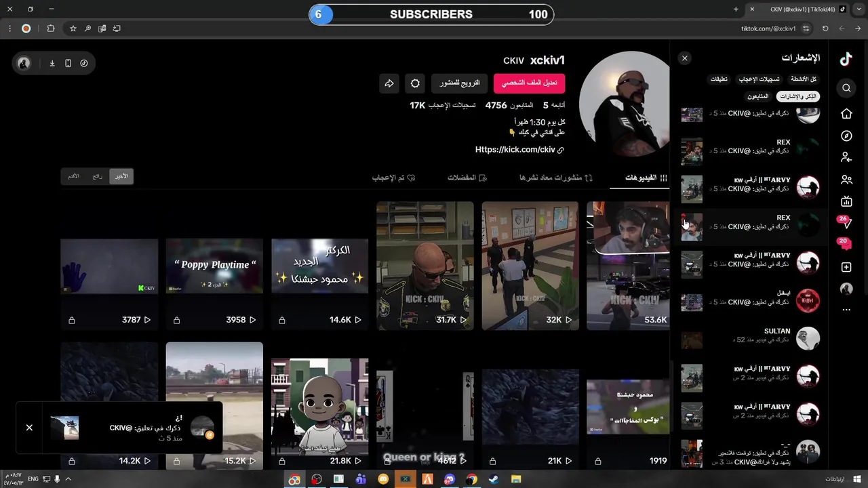Open the Explore compass icon
The image size is (868, 488).
tap(846, 136)
